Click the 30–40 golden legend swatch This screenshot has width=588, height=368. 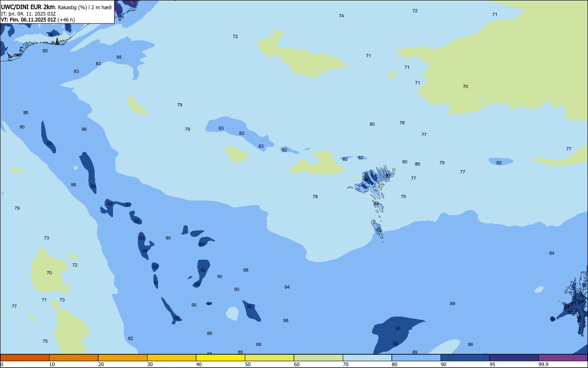pos(171,357)
